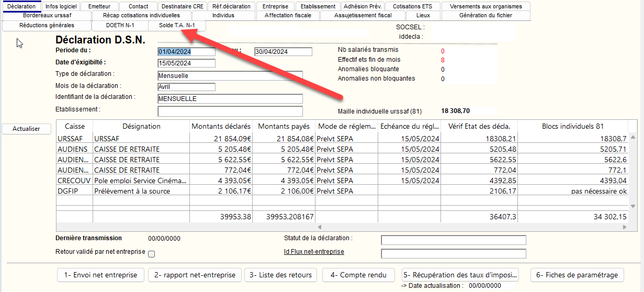The height and width of the screenshot is (292, 644).
Task: Select the Contact tab
Action: tap(138, 6)
